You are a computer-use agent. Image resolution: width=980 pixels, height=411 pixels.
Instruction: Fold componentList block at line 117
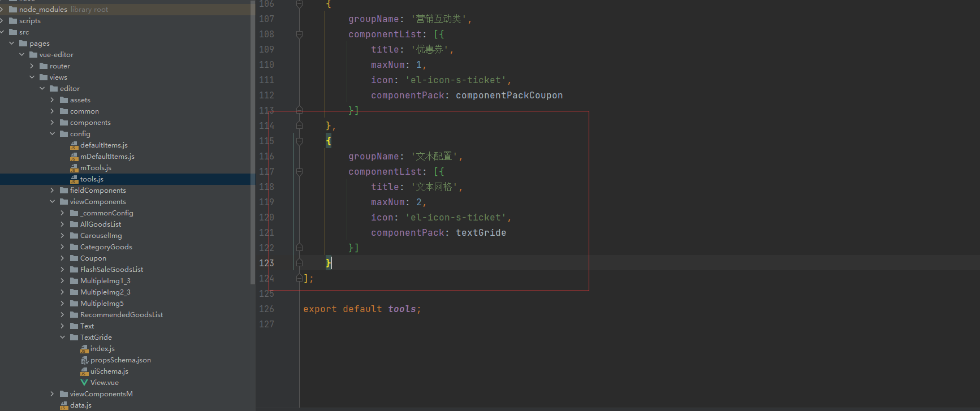coord(299,172)
